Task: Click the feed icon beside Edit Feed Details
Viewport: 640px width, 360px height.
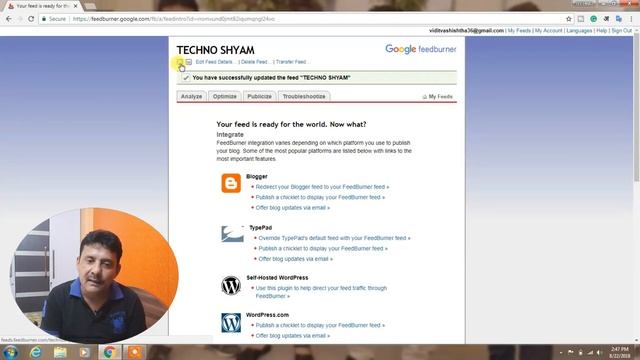Action: coord(189,62)
